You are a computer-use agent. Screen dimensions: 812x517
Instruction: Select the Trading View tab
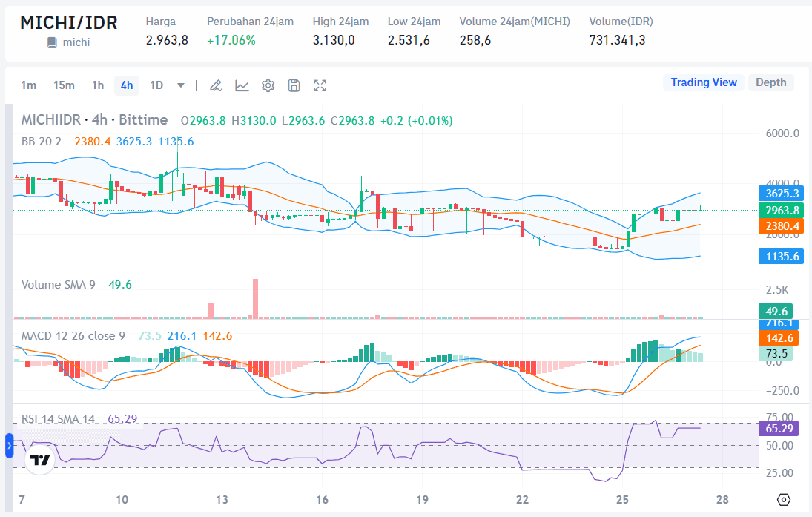(704, 82)
